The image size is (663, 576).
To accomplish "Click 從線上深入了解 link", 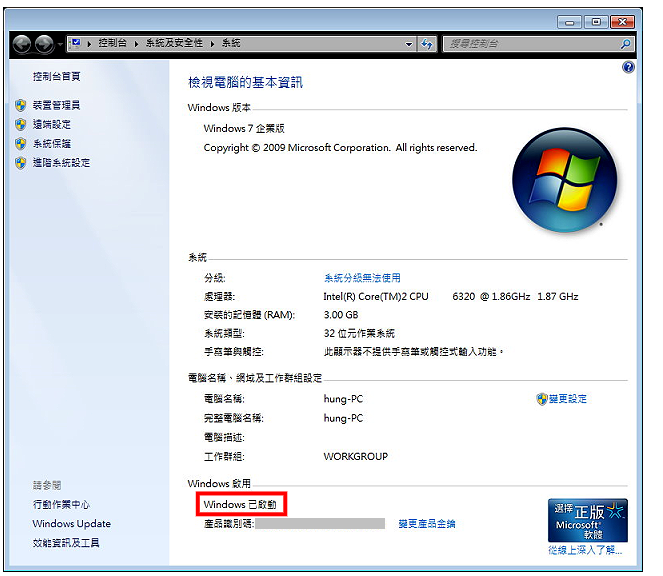I will click(x=585, y=550).
